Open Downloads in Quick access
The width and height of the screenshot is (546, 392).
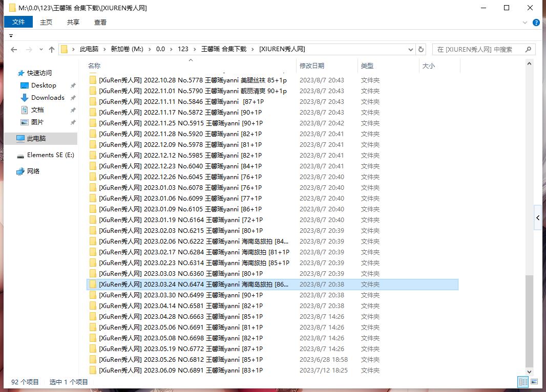(x=48, y=98)
